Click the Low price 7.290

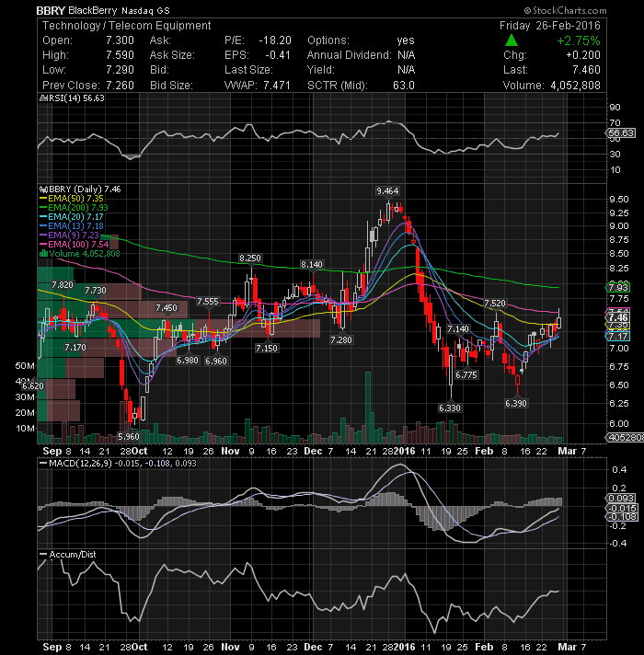(120, 70)
